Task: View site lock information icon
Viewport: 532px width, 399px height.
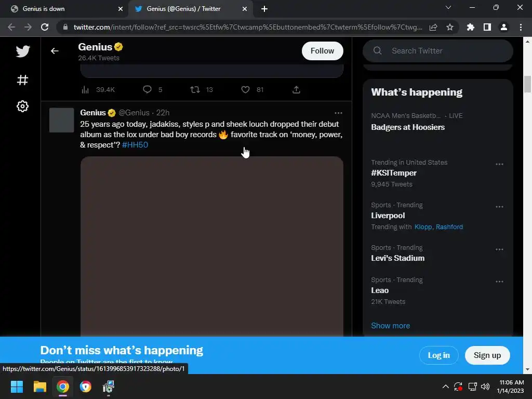Action: pyautogui.click(x=65, y=27)
